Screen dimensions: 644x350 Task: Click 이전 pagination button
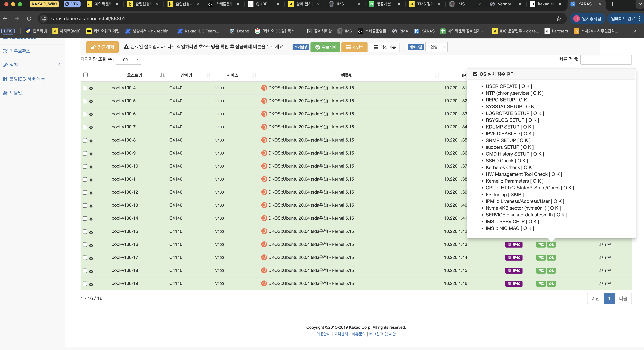pos(595,299)
